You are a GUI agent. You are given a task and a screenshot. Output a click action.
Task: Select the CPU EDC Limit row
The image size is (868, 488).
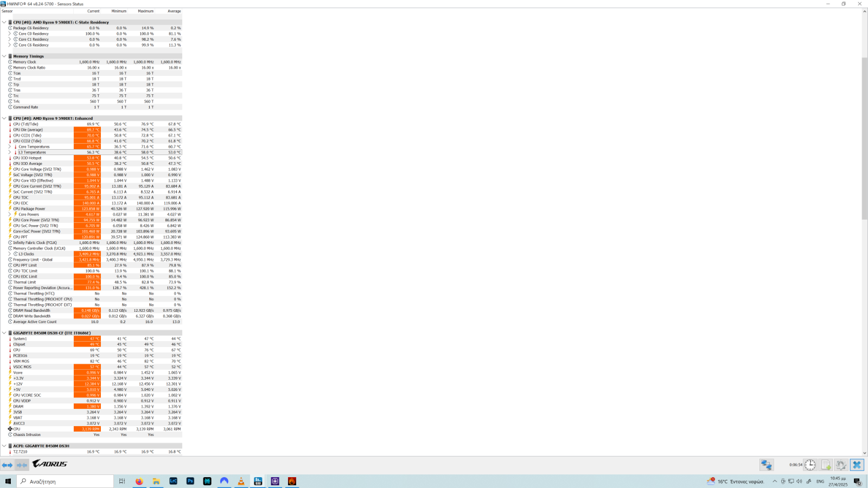[x=91, y=277]
